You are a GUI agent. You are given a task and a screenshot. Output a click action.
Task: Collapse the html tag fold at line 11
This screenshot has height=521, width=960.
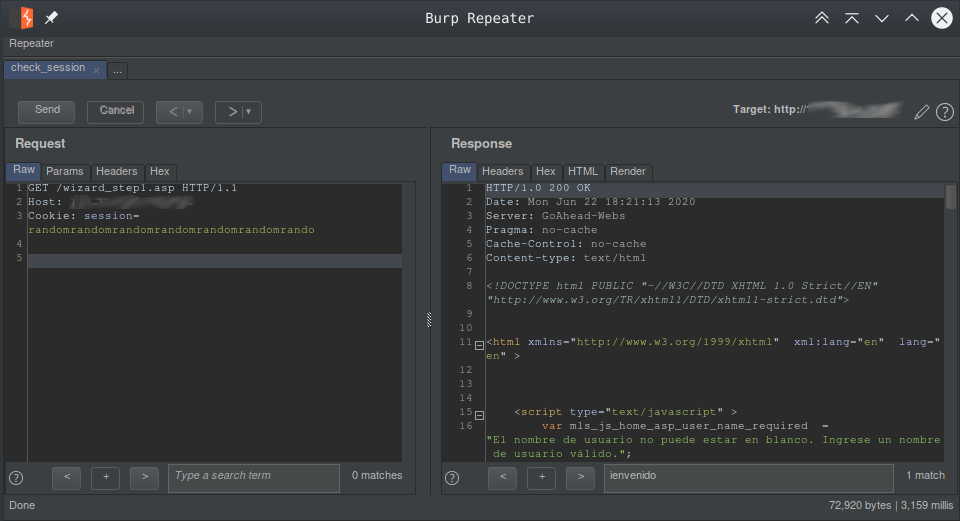pos(479,345)
